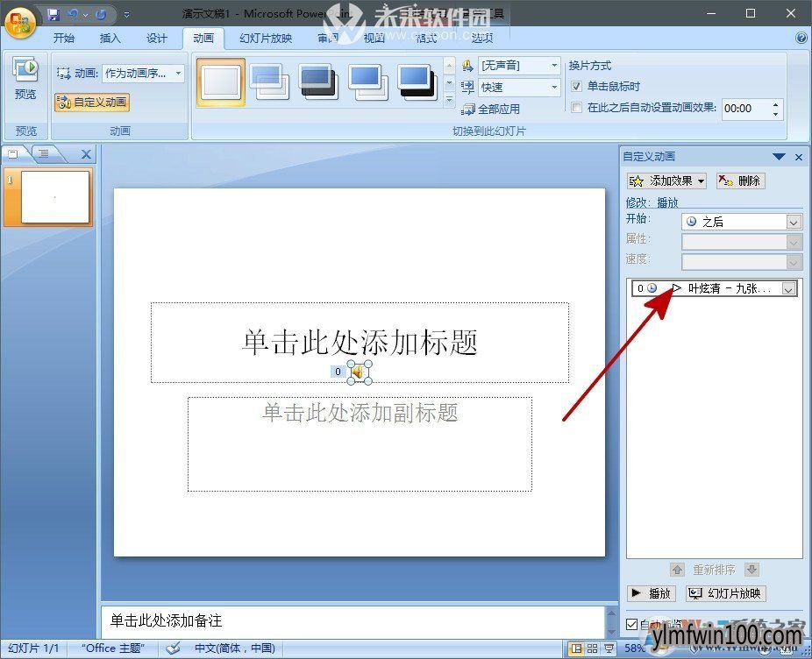The width and height of the screenshot is (812, 659).
Task: Click the redo/repeat icon in the title bar
Action: [x=101, y=15]
